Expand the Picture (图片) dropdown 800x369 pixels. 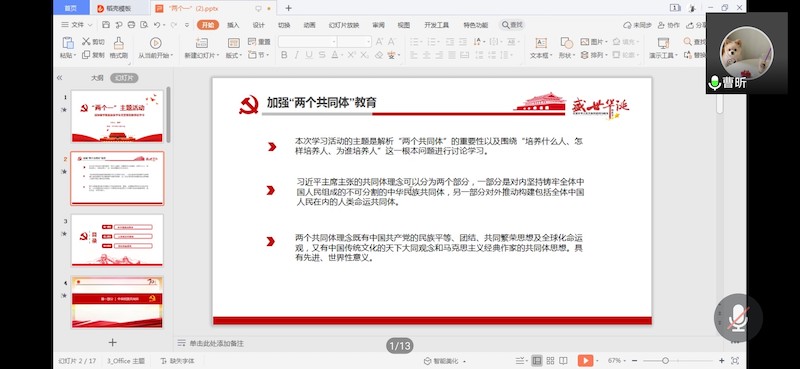coord(594,42)
